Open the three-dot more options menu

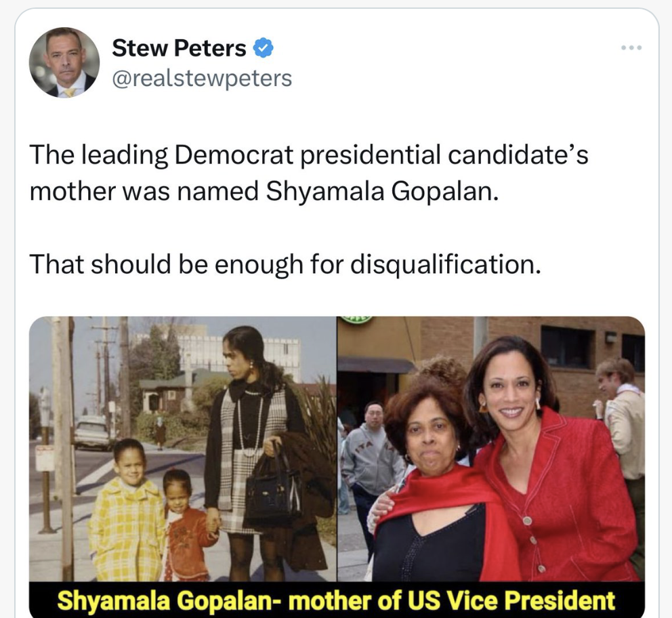(x=630, y=47)
